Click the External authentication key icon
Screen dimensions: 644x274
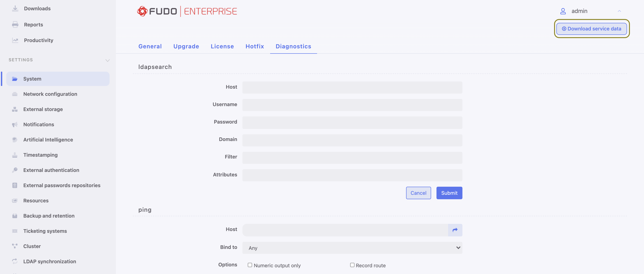pyautogui.click(x=15, y=170)
